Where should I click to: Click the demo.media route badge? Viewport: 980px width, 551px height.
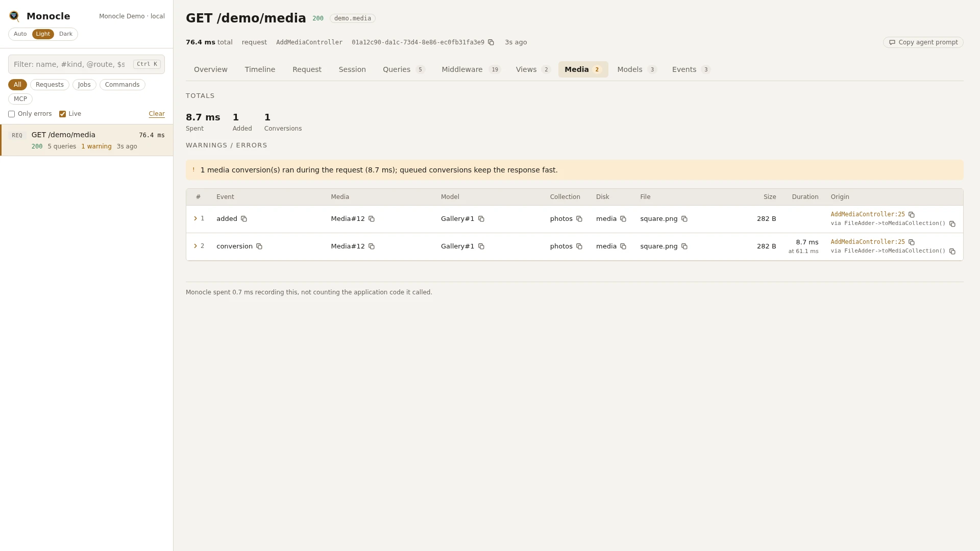[x=353, y=18]
